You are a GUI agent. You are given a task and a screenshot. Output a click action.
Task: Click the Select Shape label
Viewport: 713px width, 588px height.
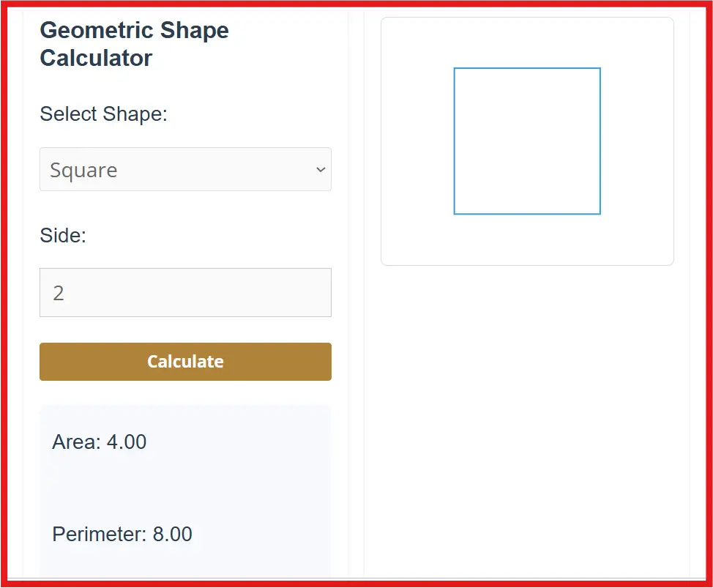pyautogui.click(x=103, y=114)
